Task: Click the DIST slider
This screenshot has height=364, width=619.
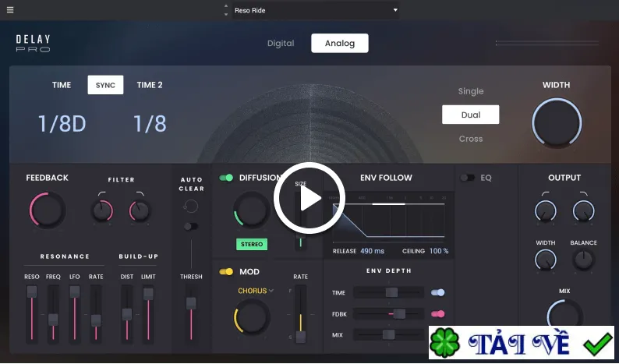Action: click(x=127, y=314)
